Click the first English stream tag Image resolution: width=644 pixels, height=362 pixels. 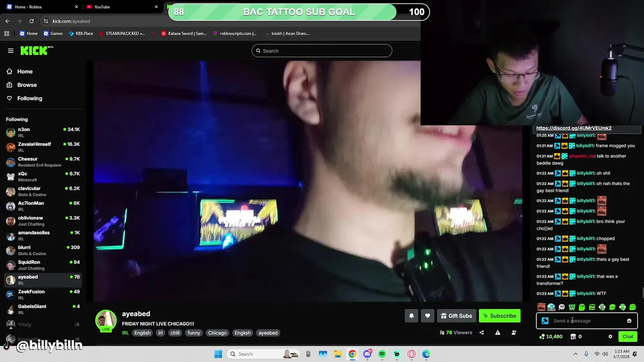(142, 333)
